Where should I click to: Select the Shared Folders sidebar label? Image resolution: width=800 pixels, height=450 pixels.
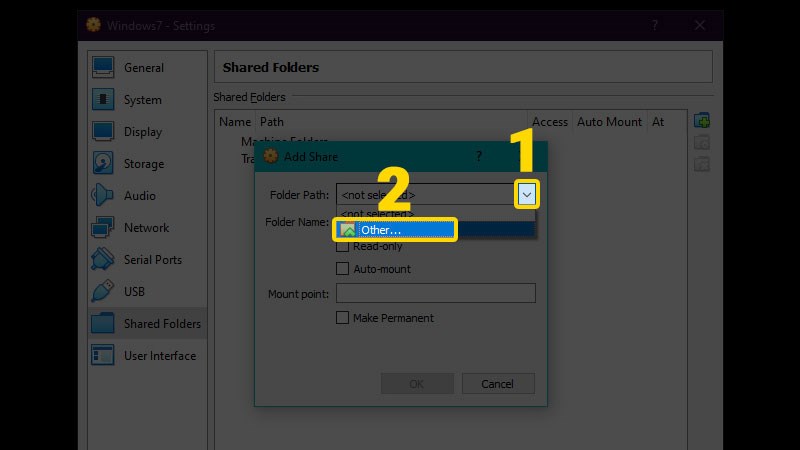click(162, 323)
